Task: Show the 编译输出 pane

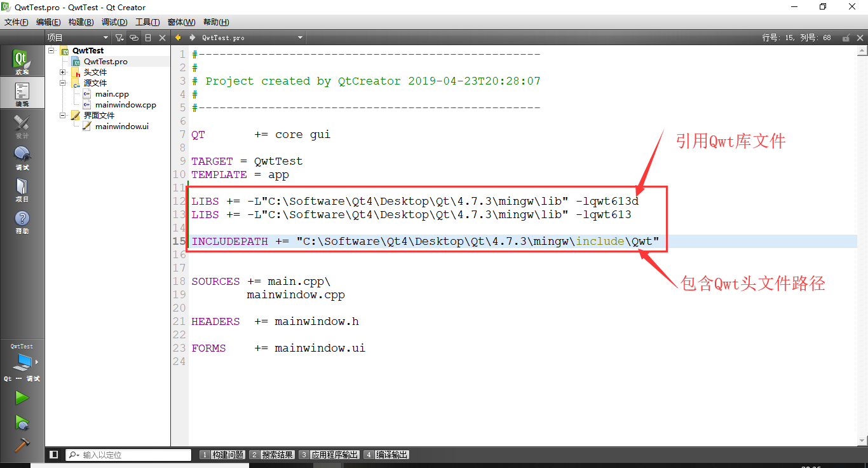Action: click(x=386, y=455)
